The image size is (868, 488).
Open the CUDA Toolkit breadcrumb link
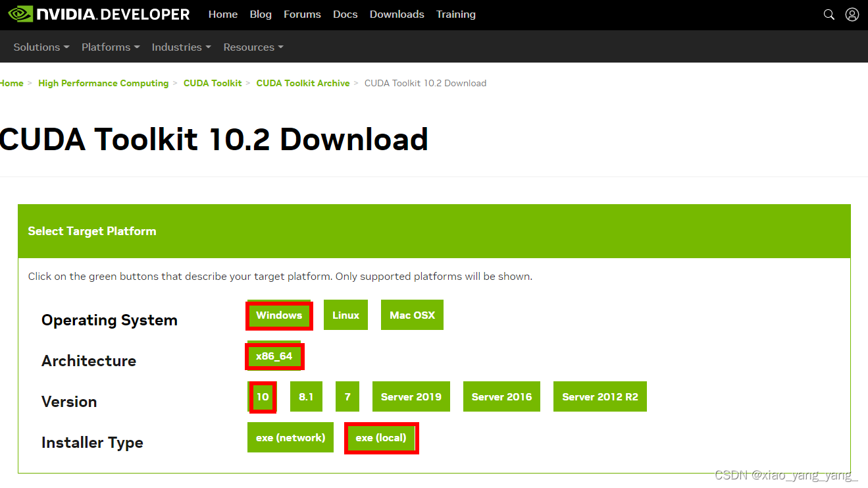213,83
